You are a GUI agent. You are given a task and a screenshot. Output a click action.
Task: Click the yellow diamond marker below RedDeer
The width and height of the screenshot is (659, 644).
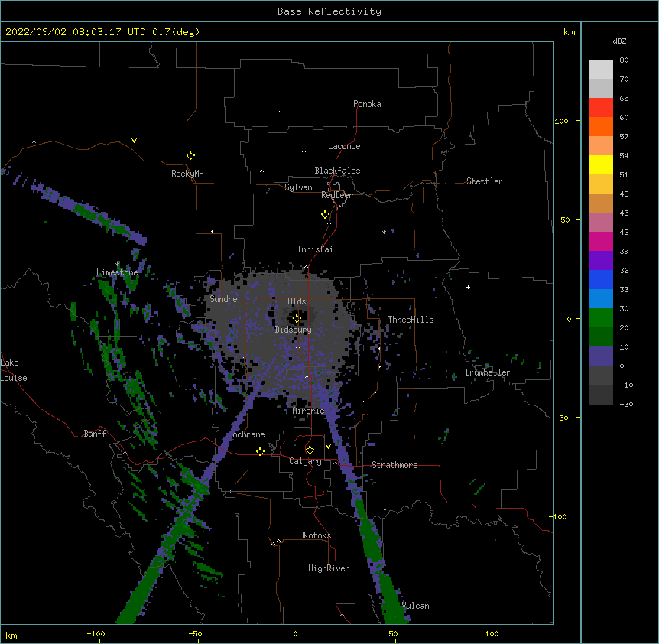(325, 215)
